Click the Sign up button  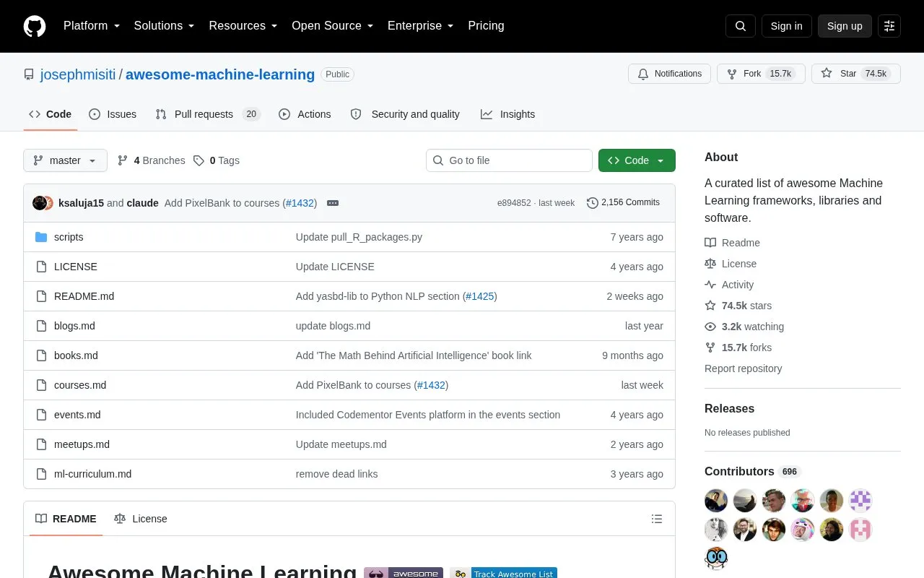tap(845, 26)
